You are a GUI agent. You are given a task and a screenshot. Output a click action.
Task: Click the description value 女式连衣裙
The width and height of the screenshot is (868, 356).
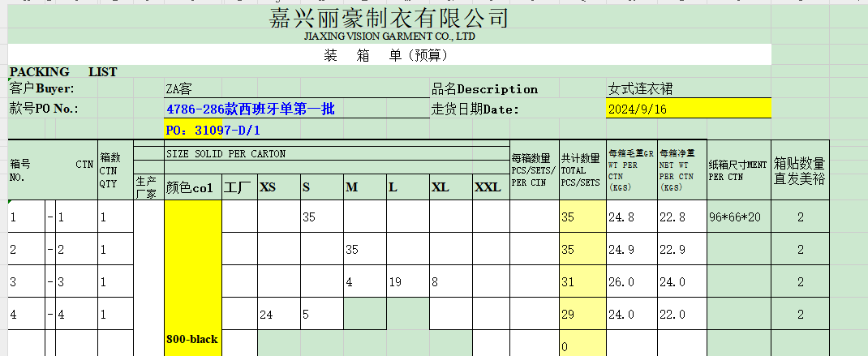point(641,89)
